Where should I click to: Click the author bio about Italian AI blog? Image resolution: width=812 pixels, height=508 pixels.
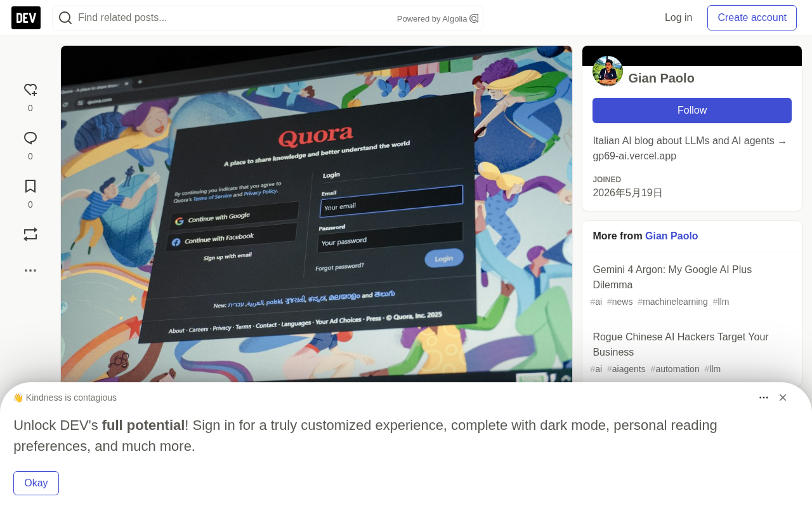(x=690, y=149)
